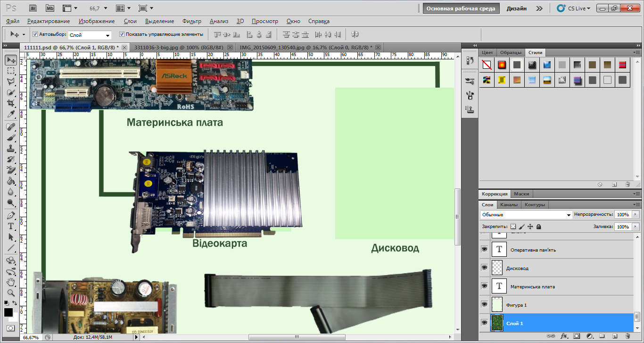This screenshot has width=644, height=343.
Task: Disable the Автовыбор checkbox
Action: tap(35, 34)
